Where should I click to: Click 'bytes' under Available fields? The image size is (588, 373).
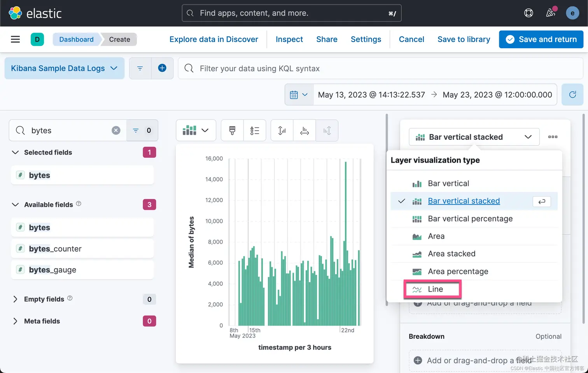click(x=82, y=227)
